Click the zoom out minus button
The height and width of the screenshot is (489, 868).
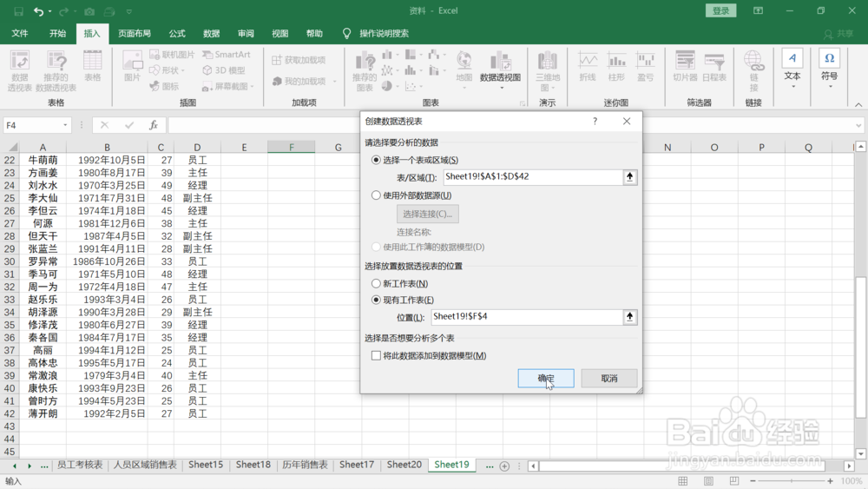pos(753,481)
